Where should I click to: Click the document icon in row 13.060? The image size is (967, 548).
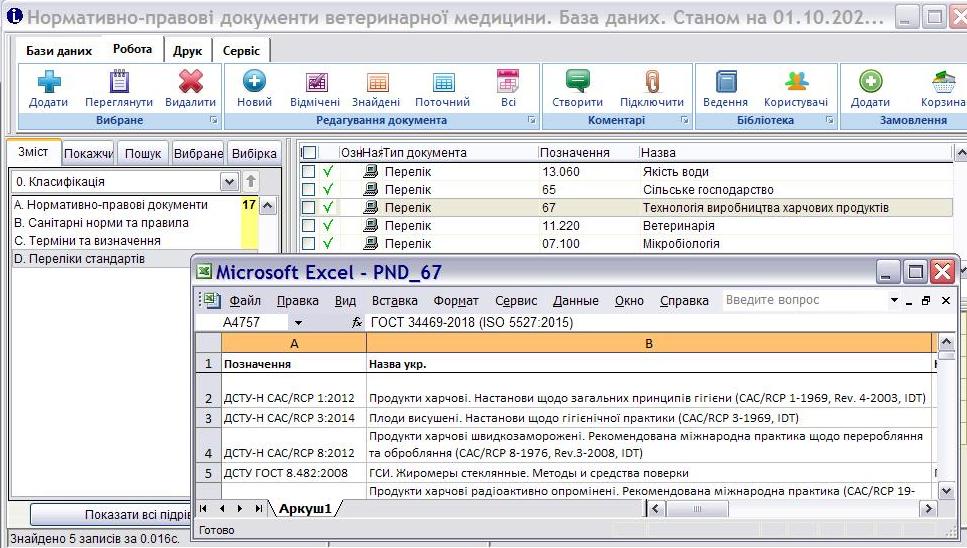pyautogui.click(x=371, y=171)
